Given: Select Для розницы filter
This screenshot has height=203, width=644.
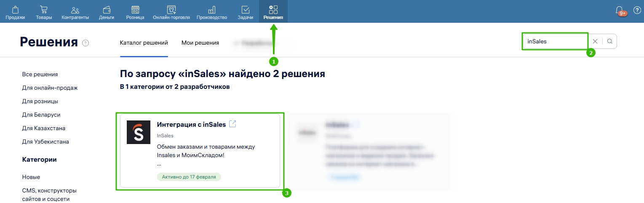Looking at the screenshot, I should click(40, 101).
